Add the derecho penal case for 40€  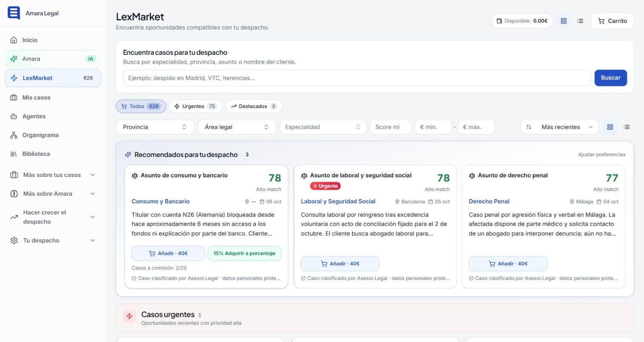[x=508, y=264]
